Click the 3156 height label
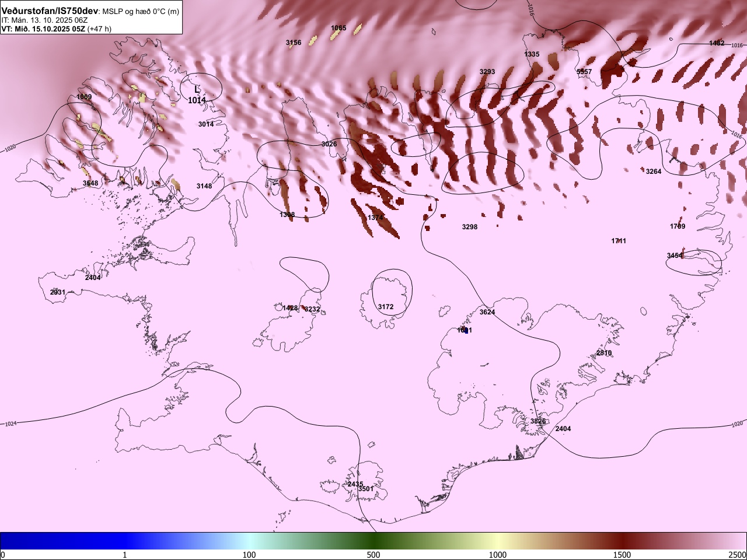Image resolution: width=747 pixels, height=560 pixels. pyautogui.click(x=294, y=43)
